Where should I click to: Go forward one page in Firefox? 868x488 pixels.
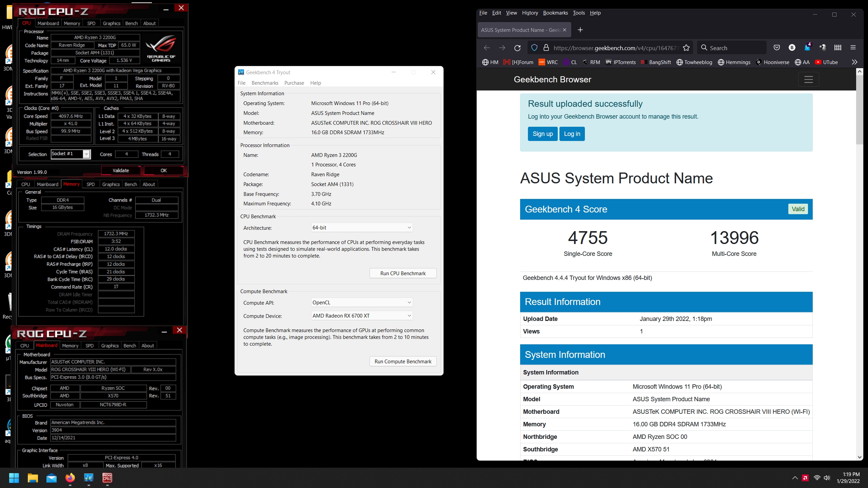point(502,48)
